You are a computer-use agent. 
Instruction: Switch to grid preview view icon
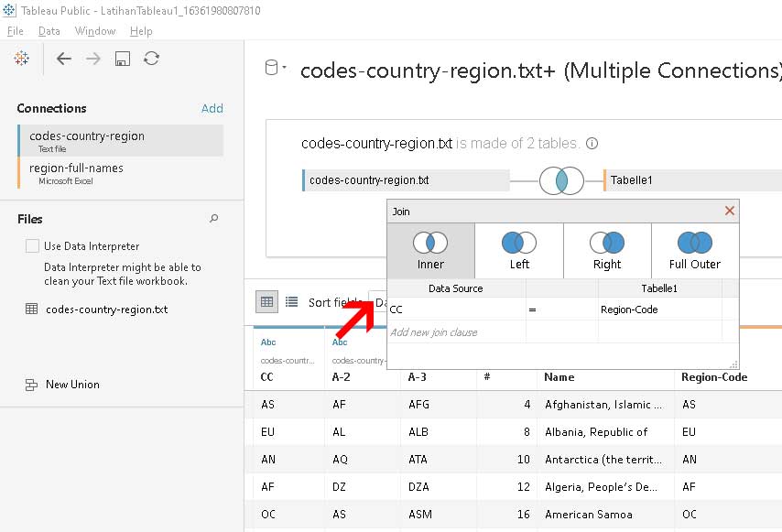pos(266,301)
